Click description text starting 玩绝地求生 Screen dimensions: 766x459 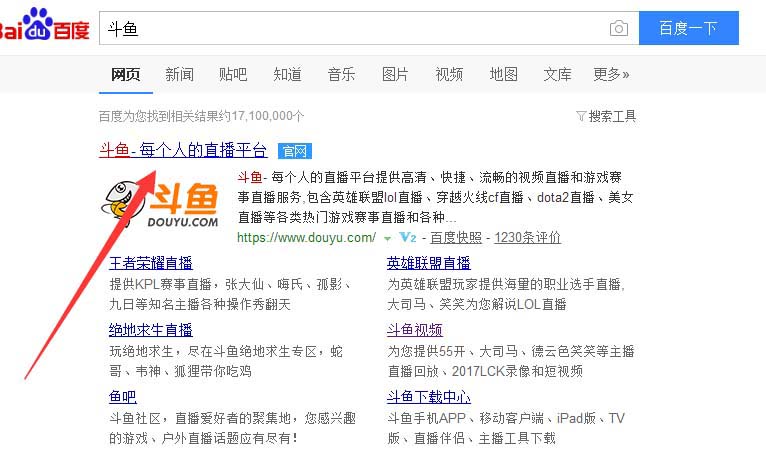tap(226, 361)
